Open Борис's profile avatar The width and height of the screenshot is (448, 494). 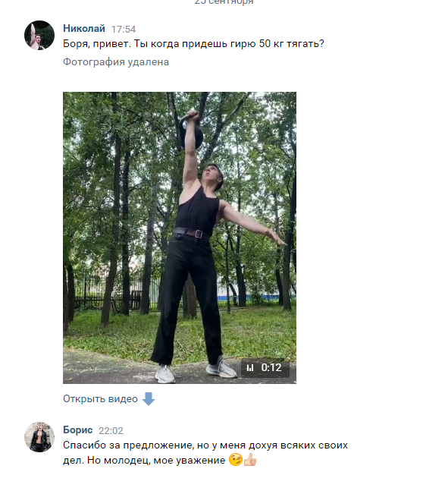point(39,437)
